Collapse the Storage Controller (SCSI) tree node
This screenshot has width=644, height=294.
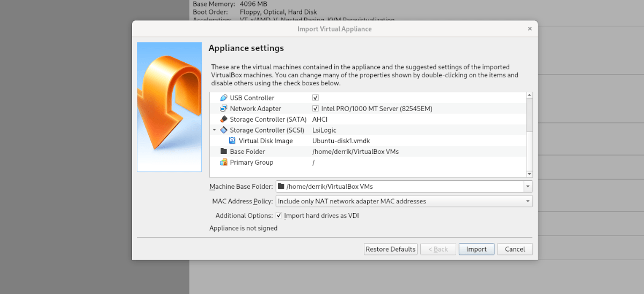215,130
